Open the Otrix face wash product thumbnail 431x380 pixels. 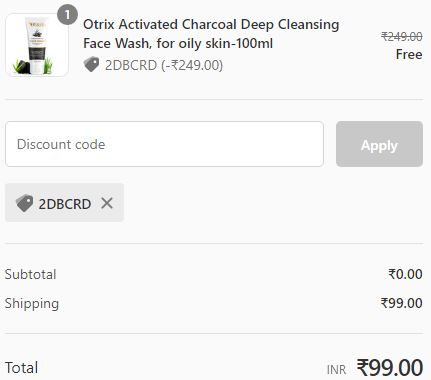[x=37, y=45]
